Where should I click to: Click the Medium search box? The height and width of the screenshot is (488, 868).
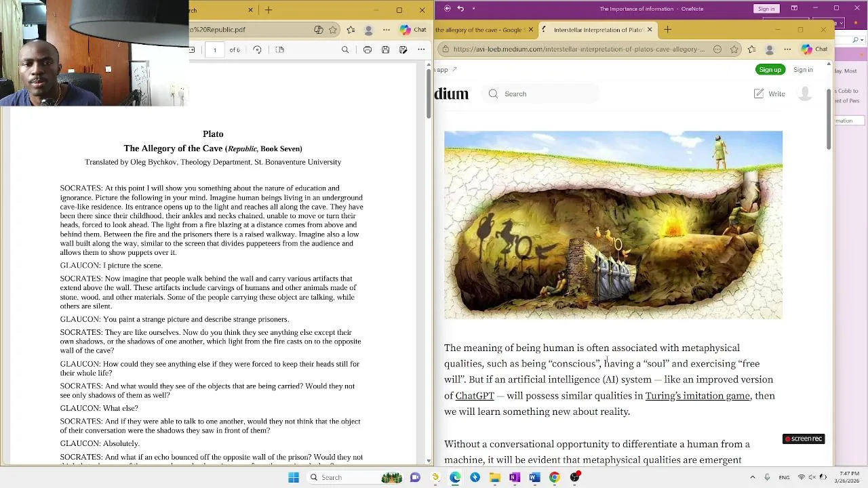(x=541, y=94)
